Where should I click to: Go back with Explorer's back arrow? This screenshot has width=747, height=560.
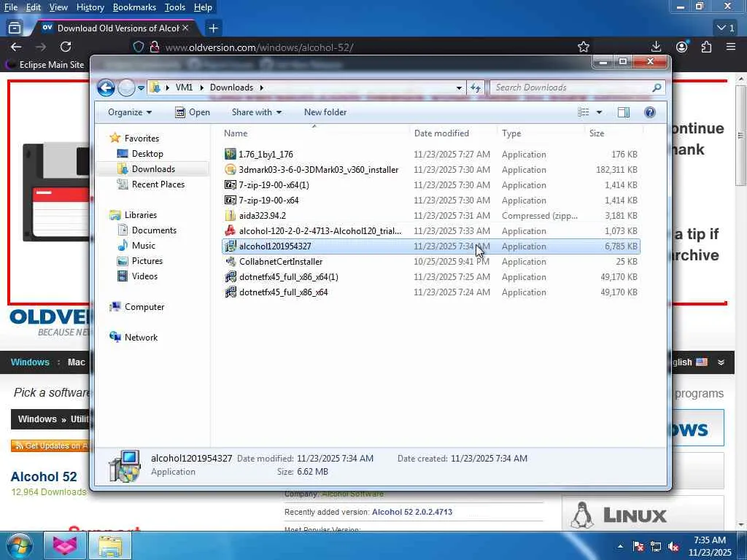point(106,87)
